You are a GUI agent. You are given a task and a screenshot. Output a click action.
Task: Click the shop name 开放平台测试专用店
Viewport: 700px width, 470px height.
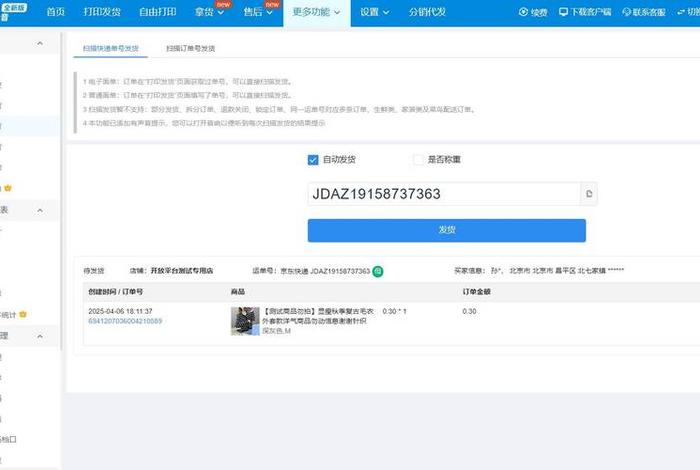coord(182,270)
